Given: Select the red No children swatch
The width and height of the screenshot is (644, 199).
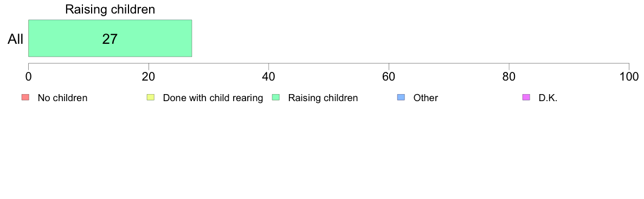Looking at the screenshot, I should pyautogui.click(x=25, y=97).
